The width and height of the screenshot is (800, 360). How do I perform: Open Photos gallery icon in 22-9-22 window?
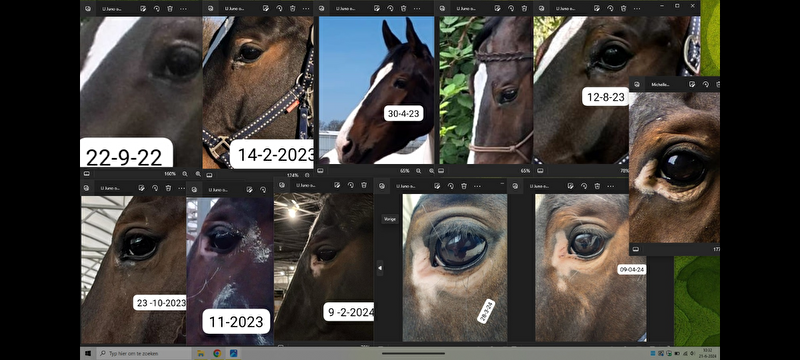[87, 9]
